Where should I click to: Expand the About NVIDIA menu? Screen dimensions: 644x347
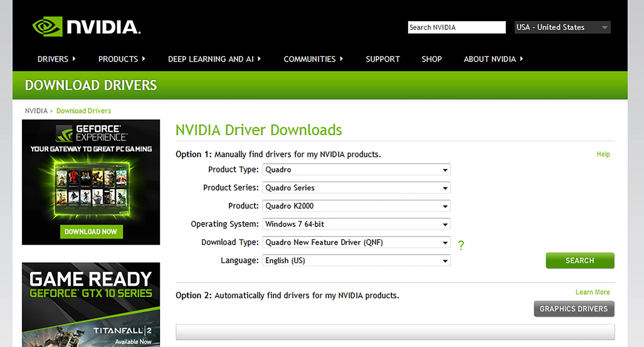pyautogui.click(x=493, y=59)
